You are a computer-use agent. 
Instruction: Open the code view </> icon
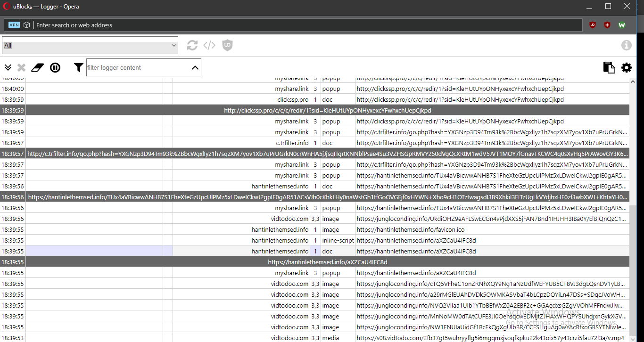point(209,45)
